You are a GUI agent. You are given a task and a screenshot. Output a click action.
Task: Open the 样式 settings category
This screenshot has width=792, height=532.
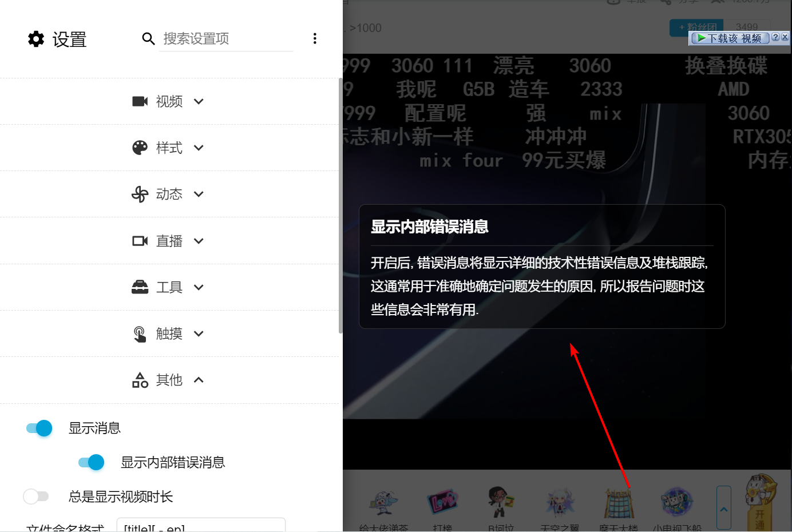coord(169,148)
